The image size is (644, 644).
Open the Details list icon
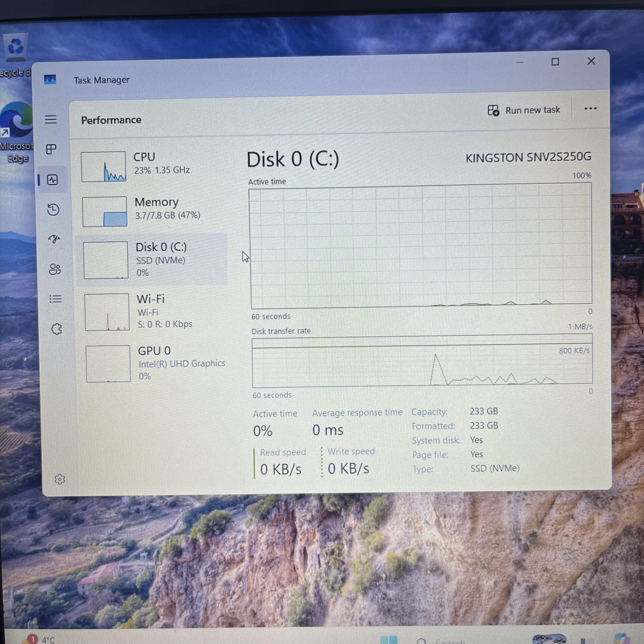coord(55,299)
